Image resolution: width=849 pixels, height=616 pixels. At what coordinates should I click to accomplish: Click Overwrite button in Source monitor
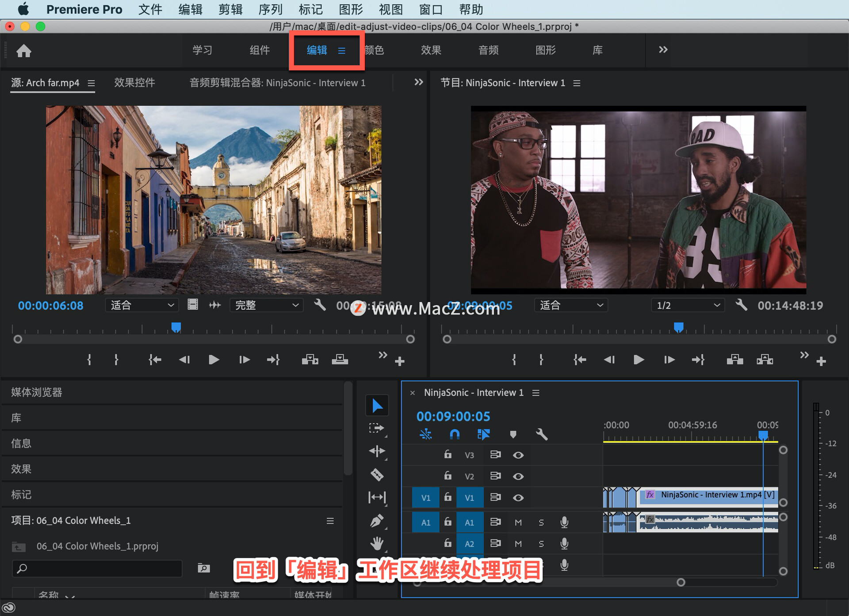340,360
